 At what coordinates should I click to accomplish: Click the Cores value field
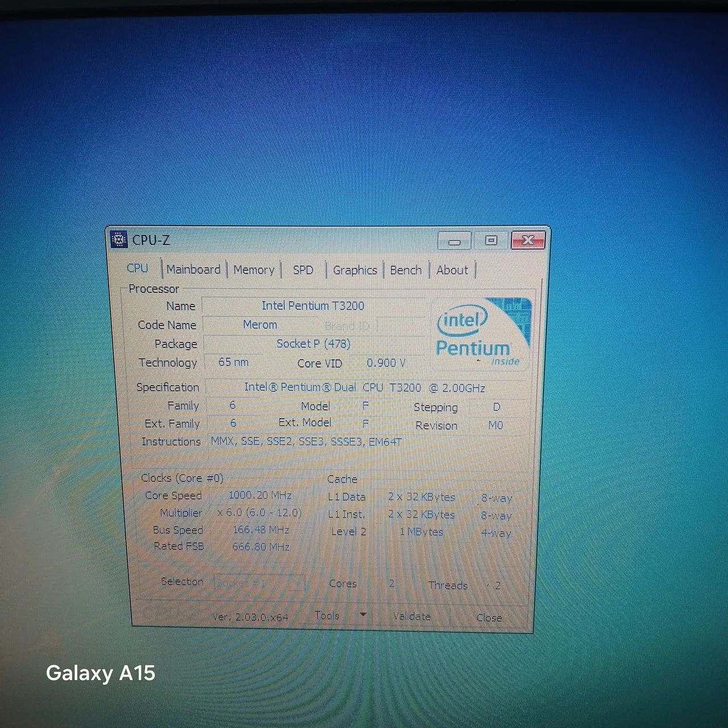tap(391, 584)
